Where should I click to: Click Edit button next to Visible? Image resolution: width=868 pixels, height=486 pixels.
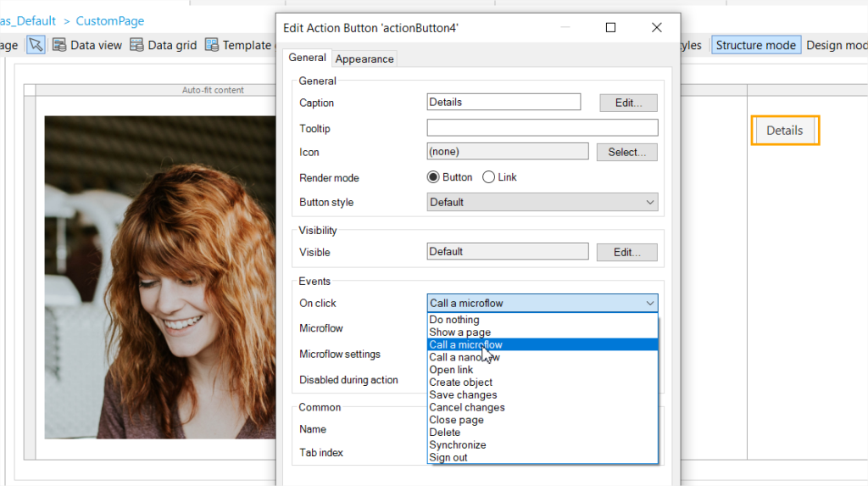click(626, 252)
